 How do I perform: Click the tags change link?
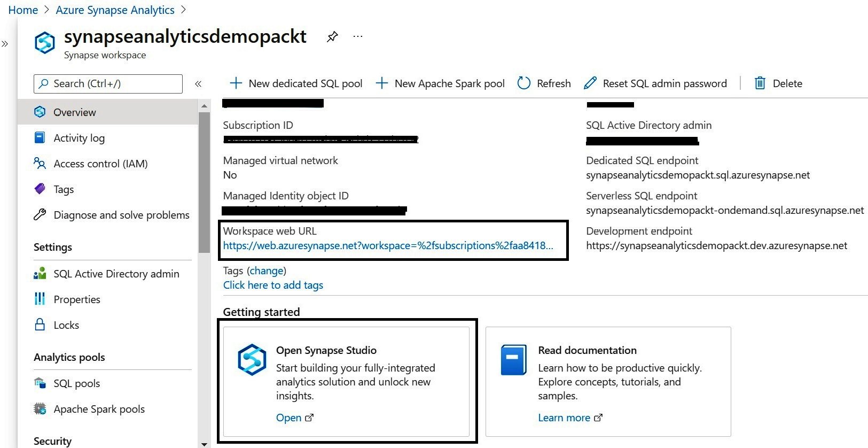[267, 271]
